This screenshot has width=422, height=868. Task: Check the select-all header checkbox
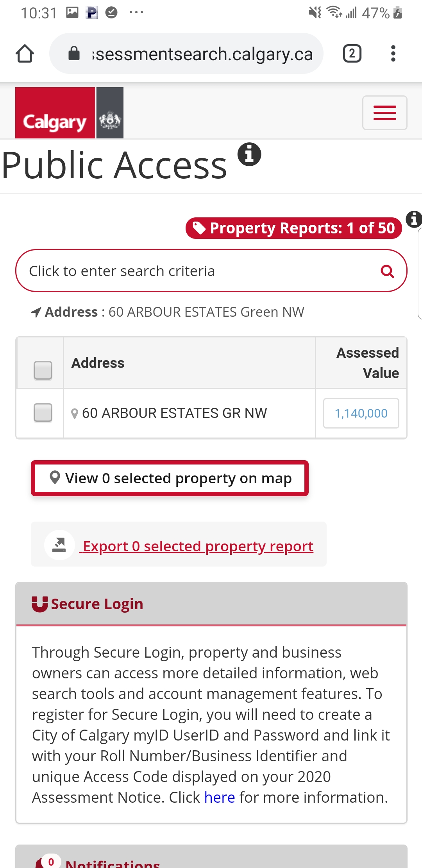point(43,370)
